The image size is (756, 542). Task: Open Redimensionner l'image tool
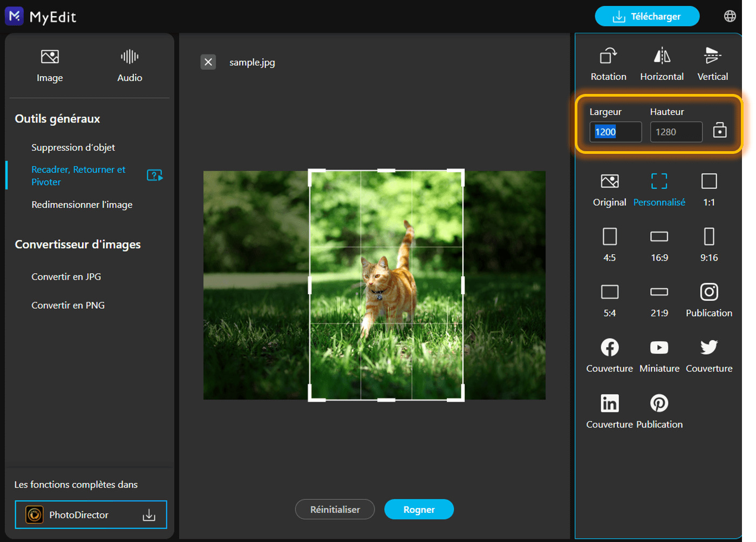pyautogui.click(x=82, y=205)
